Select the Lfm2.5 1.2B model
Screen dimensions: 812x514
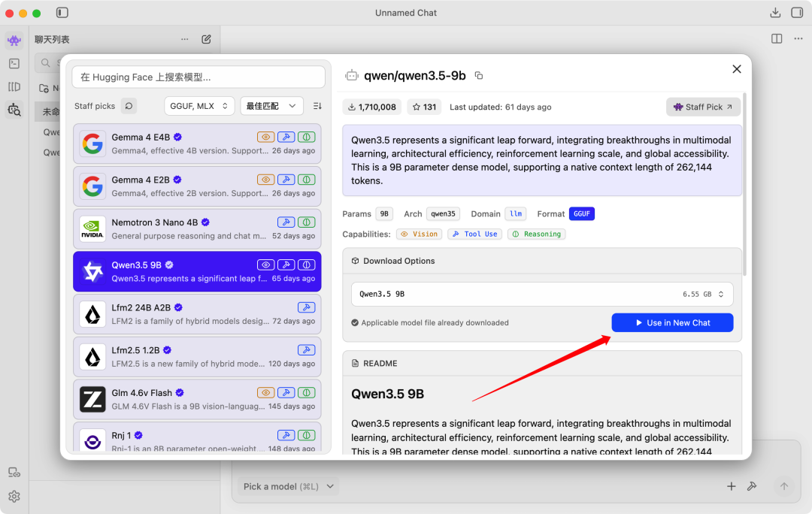pyautogui.click(x=197, y=357)
